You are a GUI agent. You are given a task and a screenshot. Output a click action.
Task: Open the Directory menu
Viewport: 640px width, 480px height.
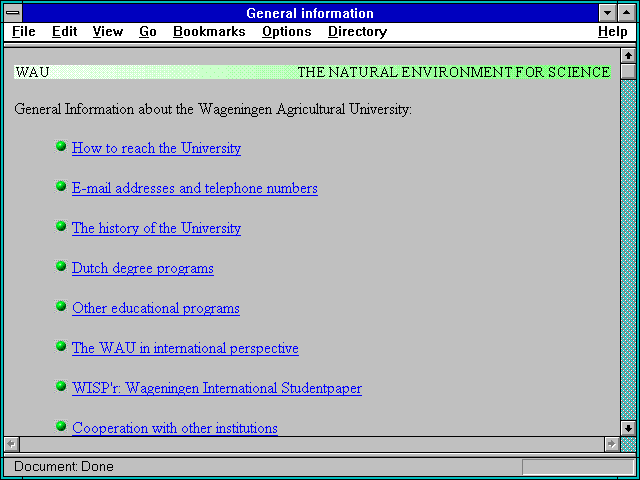[358, 32]
